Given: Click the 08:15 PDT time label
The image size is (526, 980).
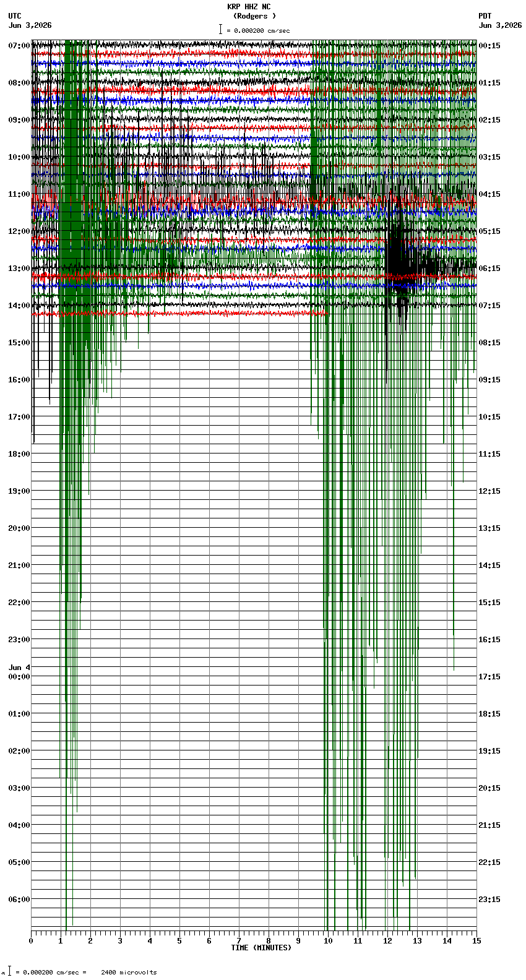Looking at the screenshot, I should [489, 343].
